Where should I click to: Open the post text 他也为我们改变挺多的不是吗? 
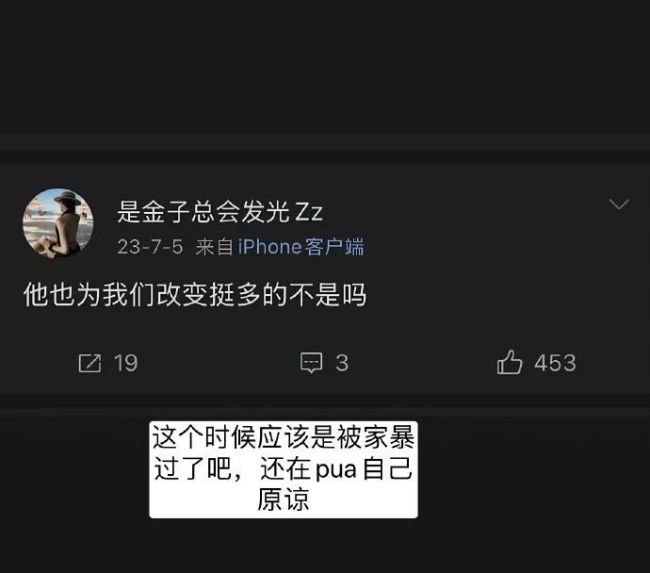(195, 295)
